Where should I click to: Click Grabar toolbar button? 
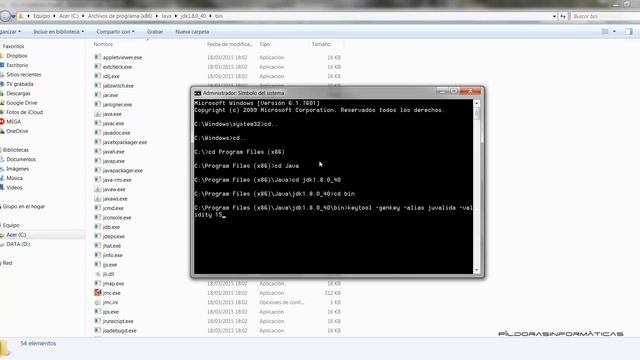pos(155,31)
